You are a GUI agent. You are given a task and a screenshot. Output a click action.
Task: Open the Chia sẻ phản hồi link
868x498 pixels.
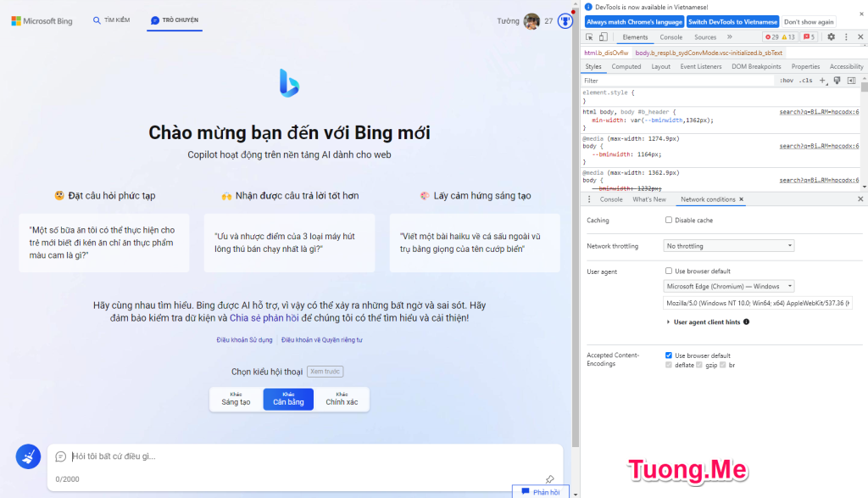coord(264,318)
